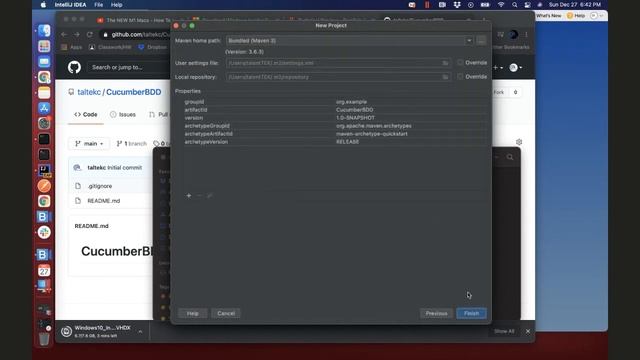Click the battery icon in the menu bar

point(485,5)
